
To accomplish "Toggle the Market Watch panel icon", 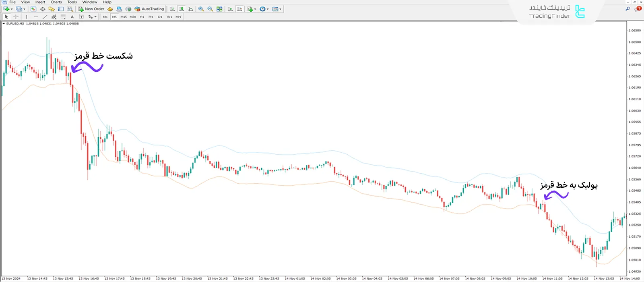I will [33, 9].
